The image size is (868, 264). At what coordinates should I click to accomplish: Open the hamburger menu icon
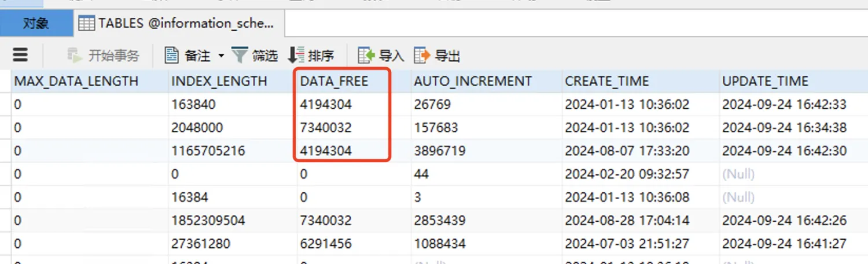coord(20,55)
